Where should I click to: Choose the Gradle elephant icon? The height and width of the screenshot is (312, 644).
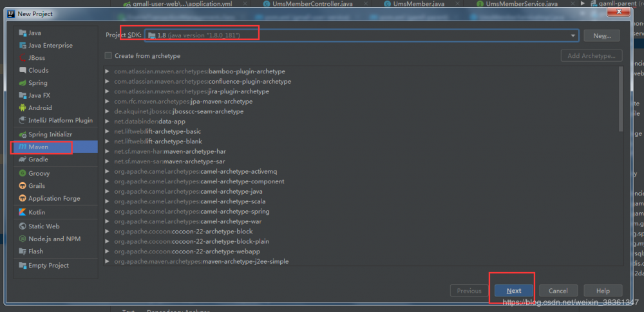[22, 160]
